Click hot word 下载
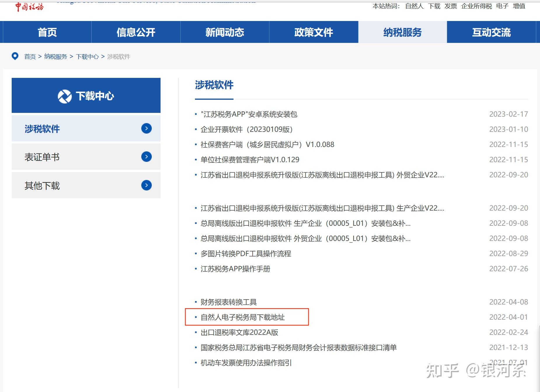 (434, 6)
